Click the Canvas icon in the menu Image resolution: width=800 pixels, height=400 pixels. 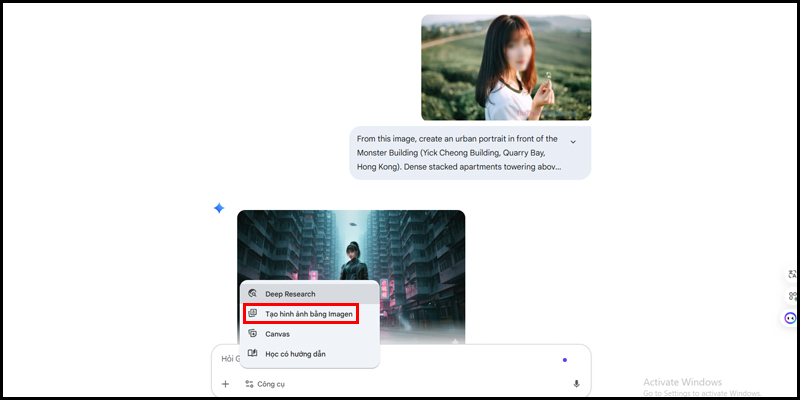[253, 334]
